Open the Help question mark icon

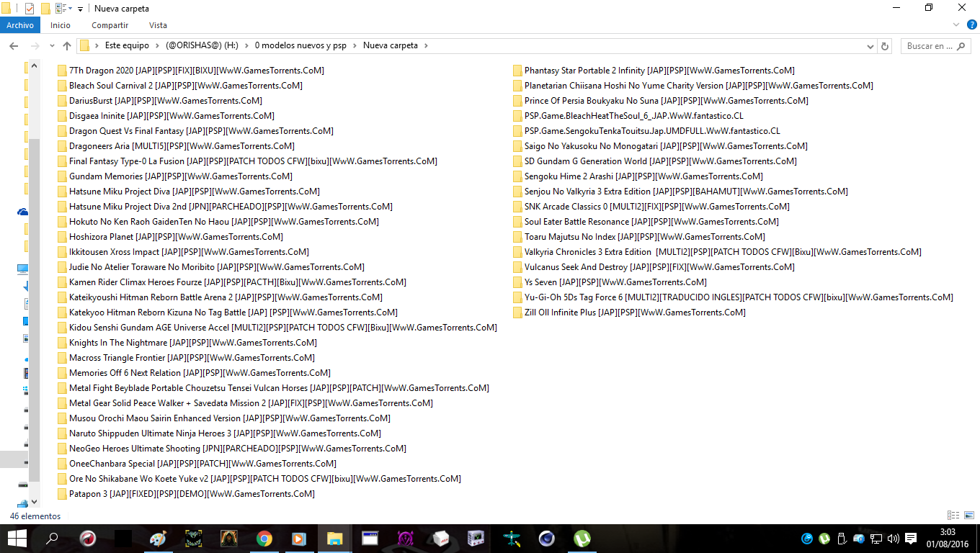pos(970,24)
